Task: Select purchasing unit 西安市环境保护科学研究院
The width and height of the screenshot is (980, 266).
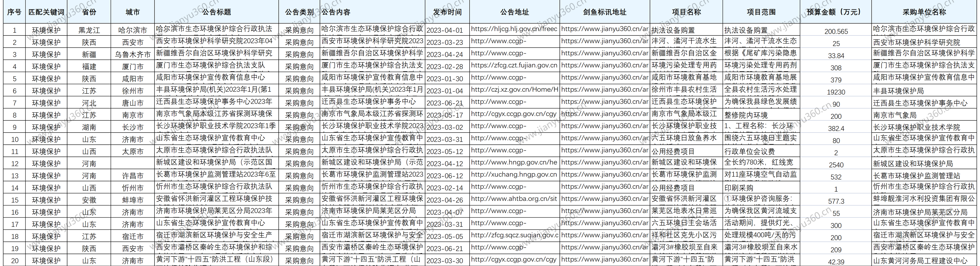Action: click(x=917, y=43)
